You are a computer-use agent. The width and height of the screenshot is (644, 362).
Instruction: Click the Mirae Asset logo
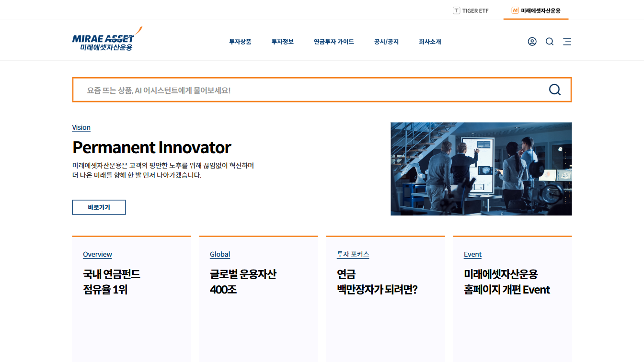coord(107,39)
